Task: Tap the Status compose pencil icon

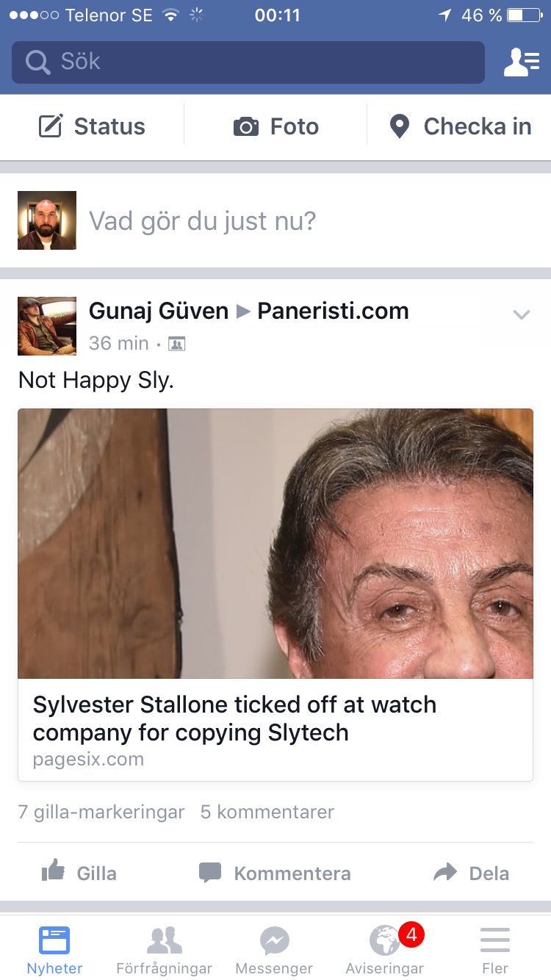Action: (x=51, y=126)
